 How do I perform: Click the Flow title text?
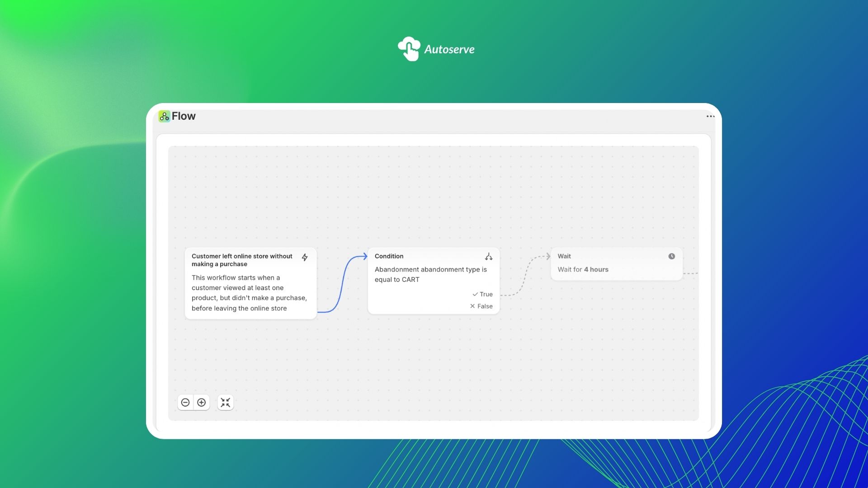click(184, 116)
